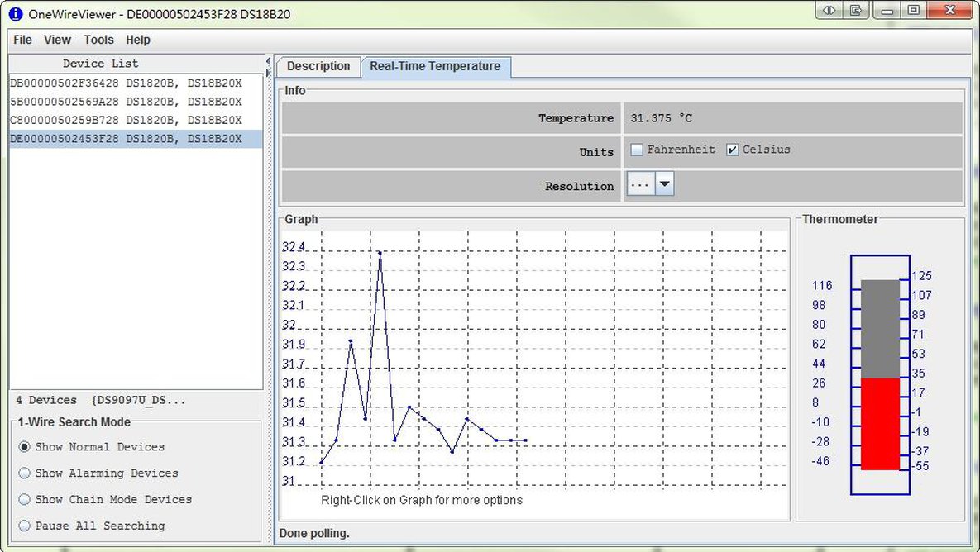Select device 5B00000502569A28 in the list
The height and width of the screenshot is (552, 980).
pos(126,102)
